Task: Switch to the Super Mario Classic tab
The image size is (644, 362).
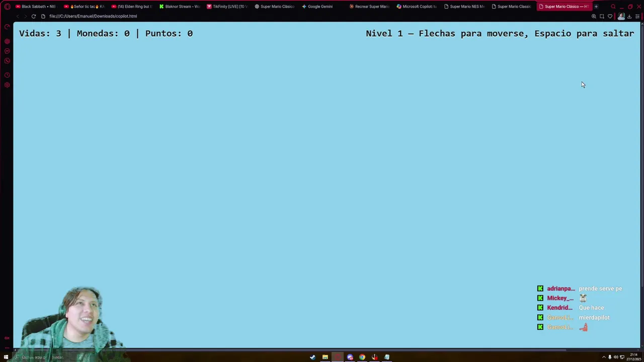Action: click(x=511, y=7)
